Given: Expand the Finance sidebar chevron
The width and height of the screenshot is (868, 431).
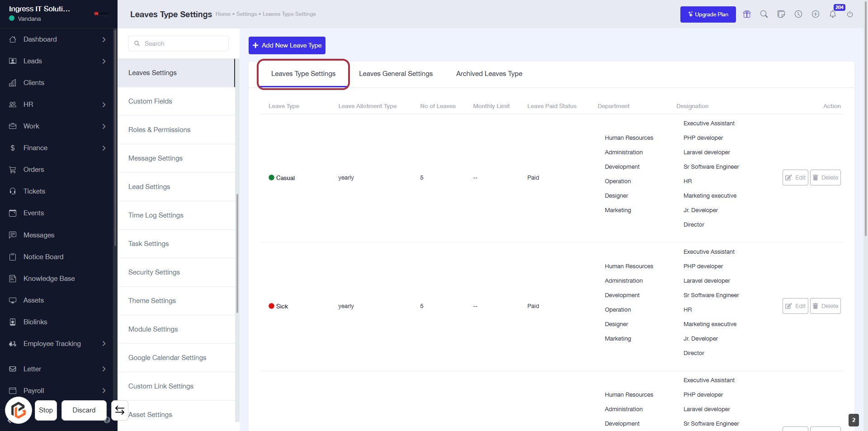Looking at the screenshot, I should (x=104, y=148).
